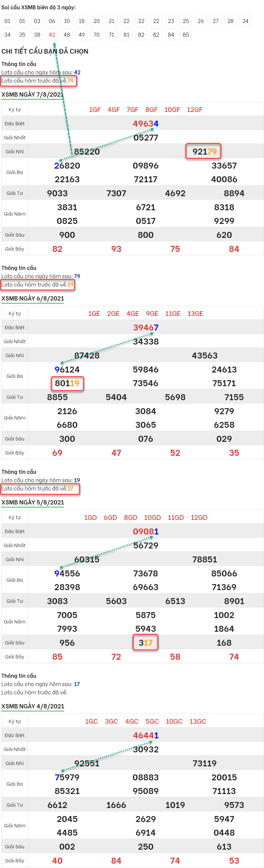Choose number 06 in the list
Screen dimensions: 264x868
pos(52,21)
